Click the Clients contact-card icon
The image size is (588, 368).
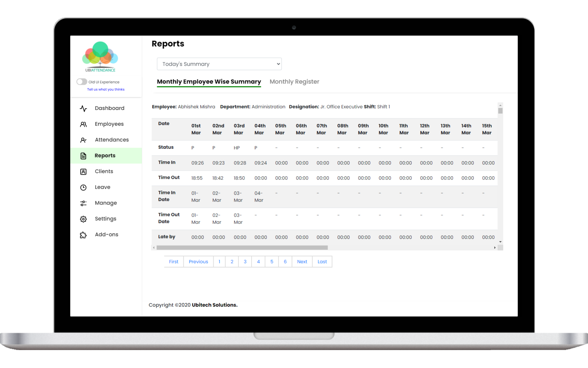pos(83,172)
